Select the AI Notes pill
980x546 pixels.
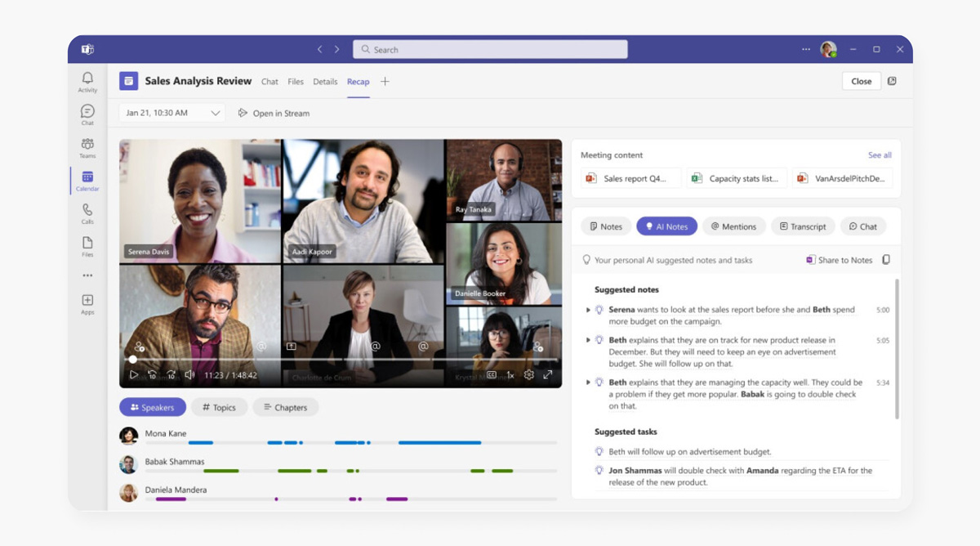(x=666, y=226)
